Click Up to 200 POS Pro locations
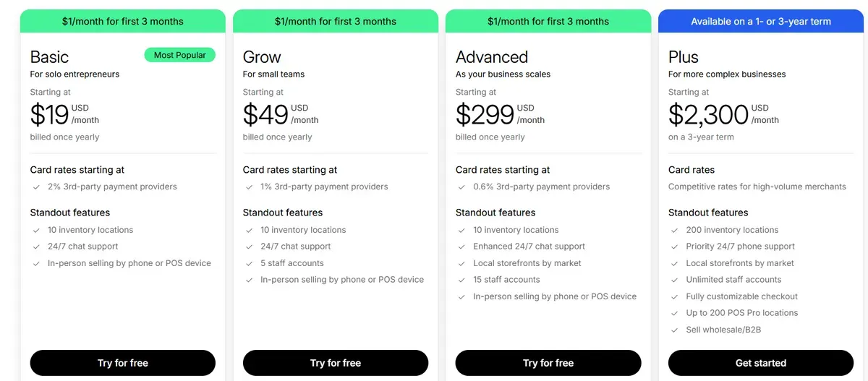Viewport: 868px width, 381px height. pos(741,313)
